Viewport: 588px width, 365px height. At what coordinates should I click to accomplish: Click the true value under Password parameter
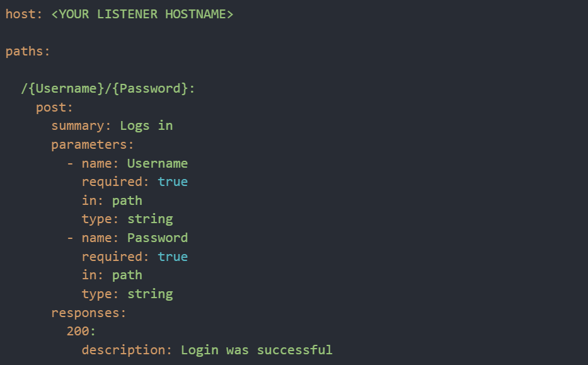tap(173, 257)
